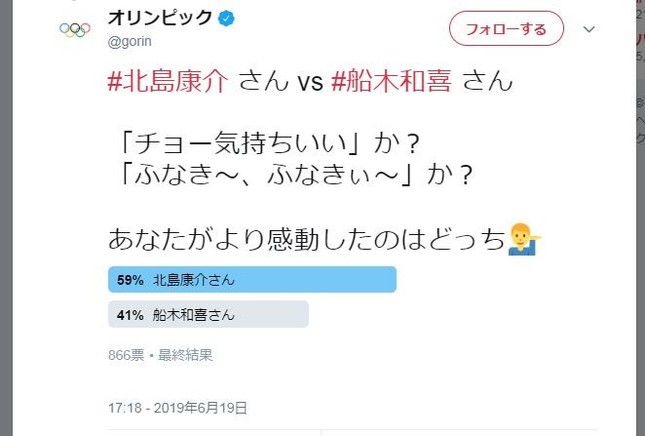
Task: Click the 41% poll percentage label
Action: (130, 316)
